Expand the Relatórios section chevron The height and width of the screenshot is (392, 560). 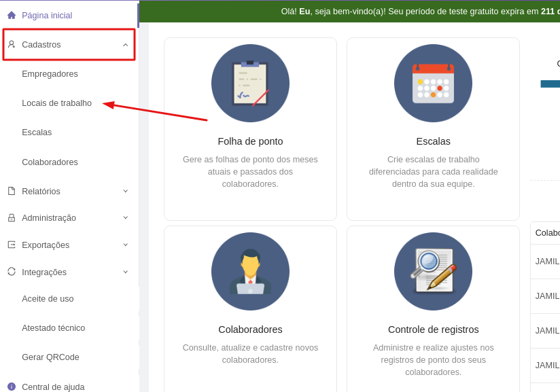pos(125,191)
